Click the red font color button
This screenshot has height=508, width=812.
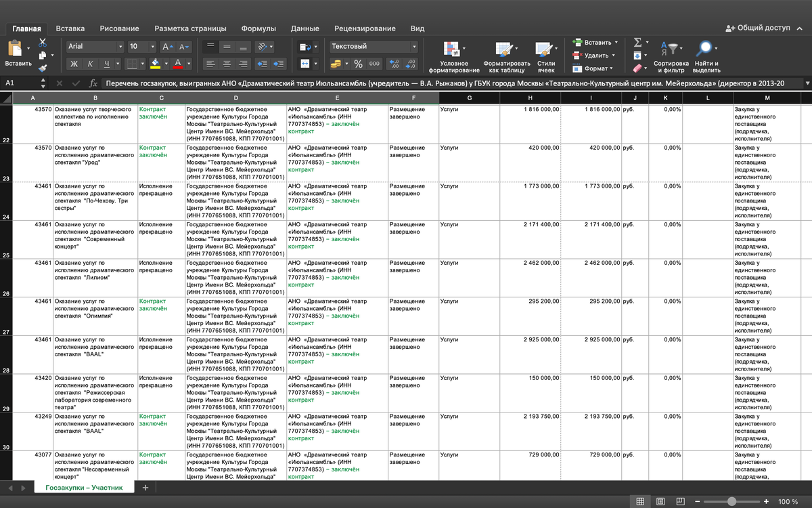click(179, 64)
